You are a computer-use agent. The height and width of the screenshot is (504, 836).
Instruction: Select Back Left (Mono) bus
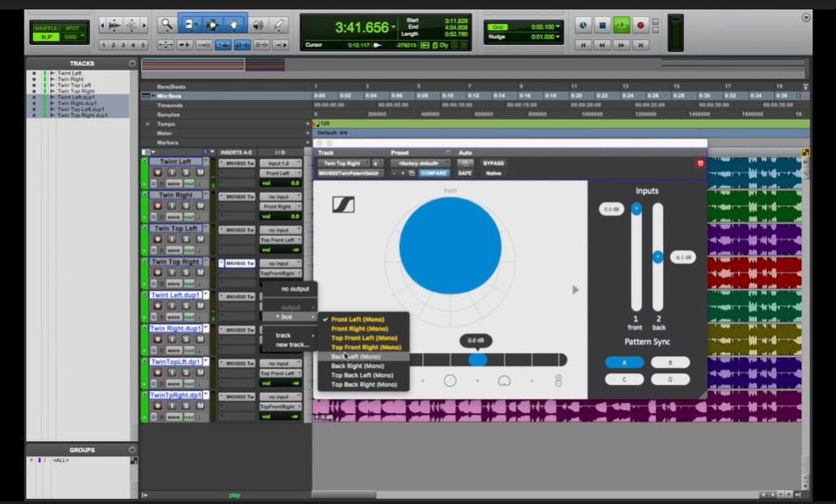364,356
